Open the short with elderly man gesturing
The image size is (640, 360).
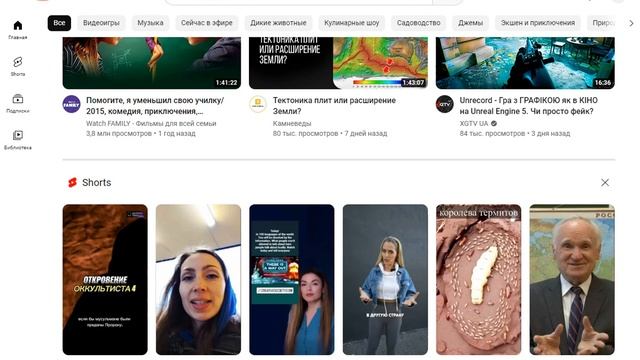coord(572,280)
